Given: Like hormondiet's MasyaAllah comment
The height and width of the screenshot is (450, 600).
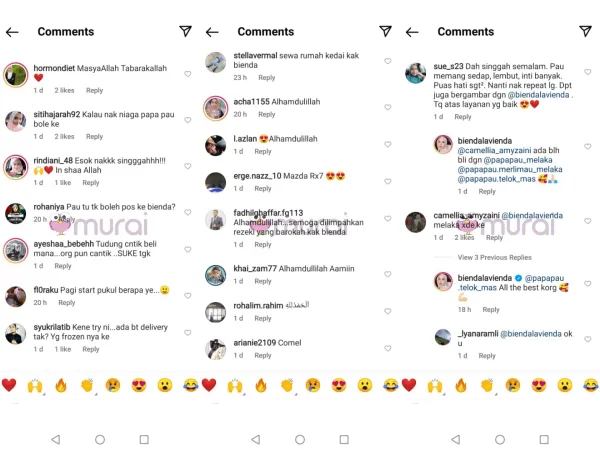Looking at the screenshot, I should [x=188, y=74].
